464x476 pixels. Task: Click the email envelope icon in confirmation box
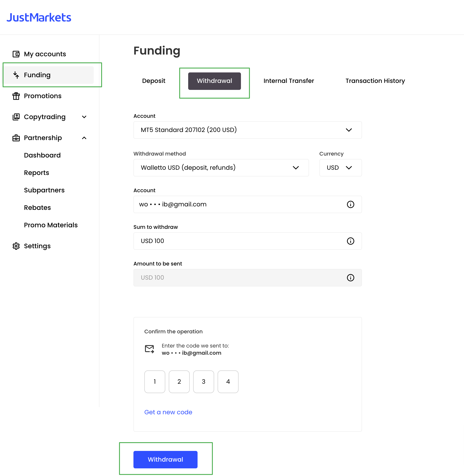coord(149,349)
